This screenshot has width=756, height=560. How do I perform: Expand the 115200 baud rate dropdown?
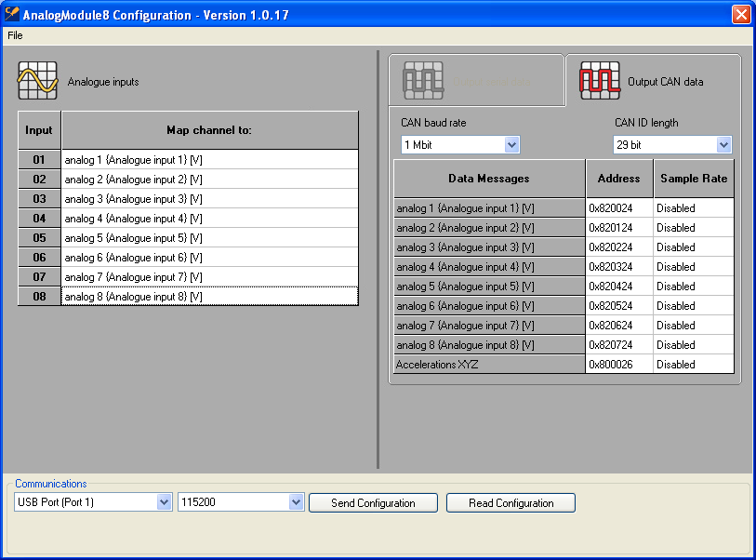296,502
